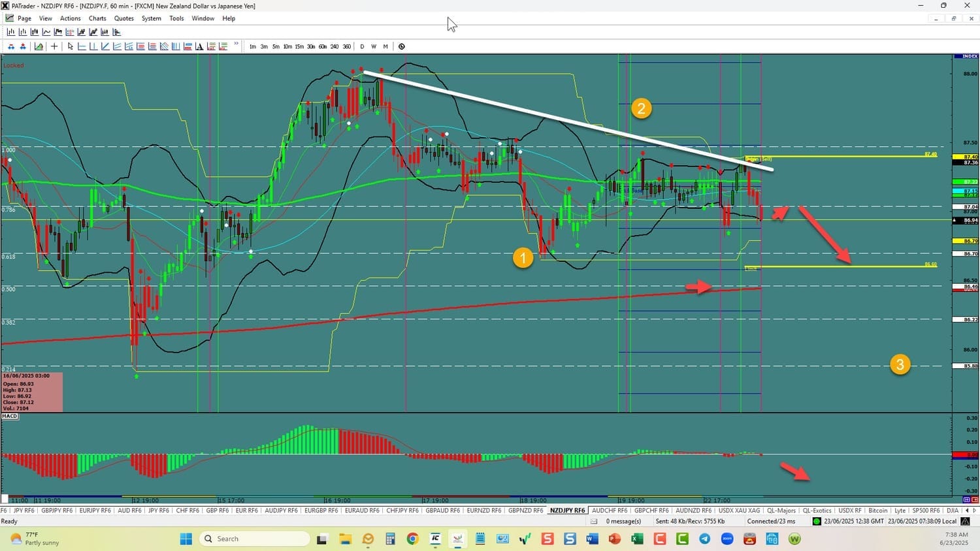This screenshot has width=980, height=551.
Task: Switch chart to the 60m timeframe
Action: (323, 46)
